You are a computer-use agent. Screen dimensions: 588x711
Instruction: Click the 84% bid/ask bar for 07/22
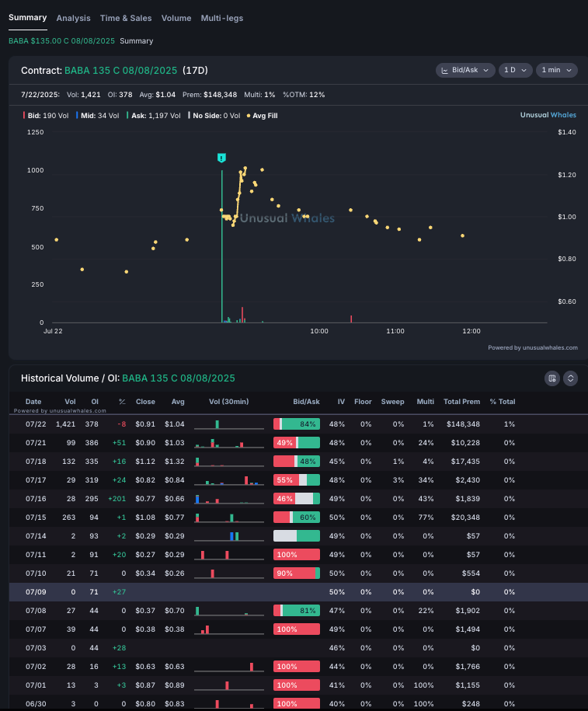[x=297, y=424]
